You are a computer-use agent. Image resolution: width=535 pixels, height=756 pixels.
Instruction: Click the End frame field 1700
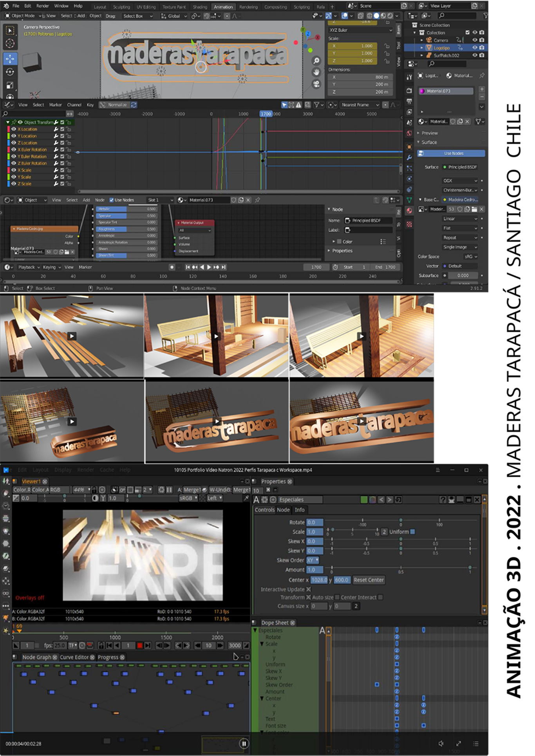pos(386,267)
